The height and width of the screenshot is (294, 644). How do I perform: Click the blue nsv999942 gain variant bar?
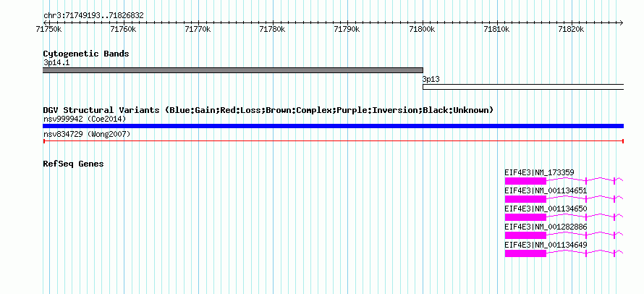point(333,126)
